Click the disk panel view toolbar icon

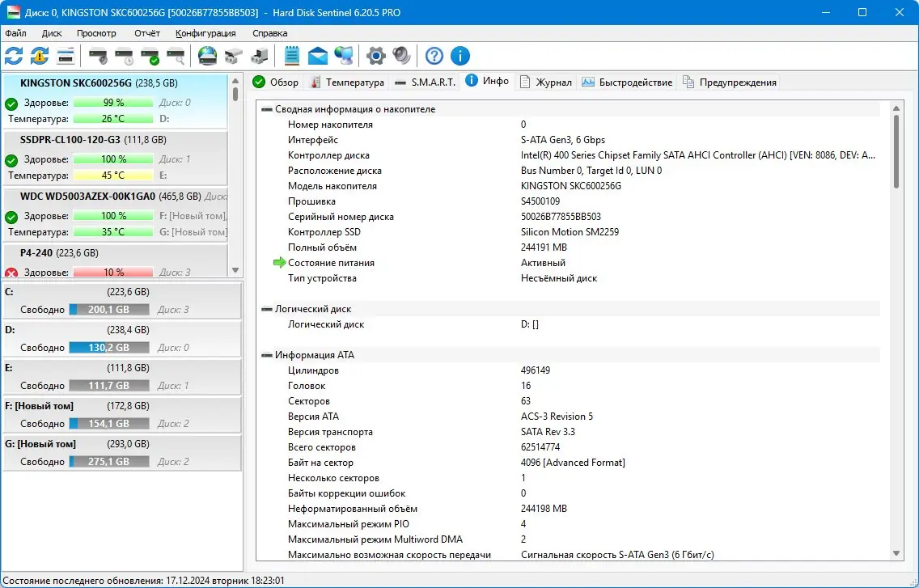coord(66,57)
